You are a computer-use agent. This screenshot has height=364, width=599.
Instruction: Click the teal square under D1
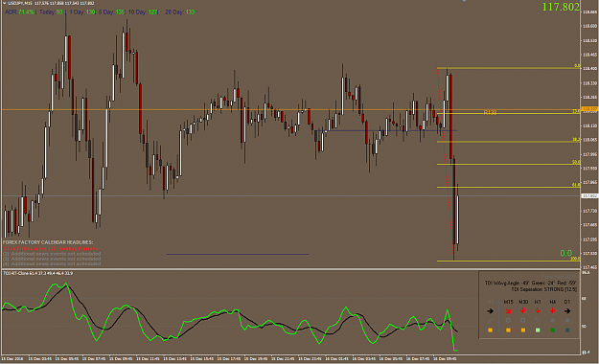(567, 330)
